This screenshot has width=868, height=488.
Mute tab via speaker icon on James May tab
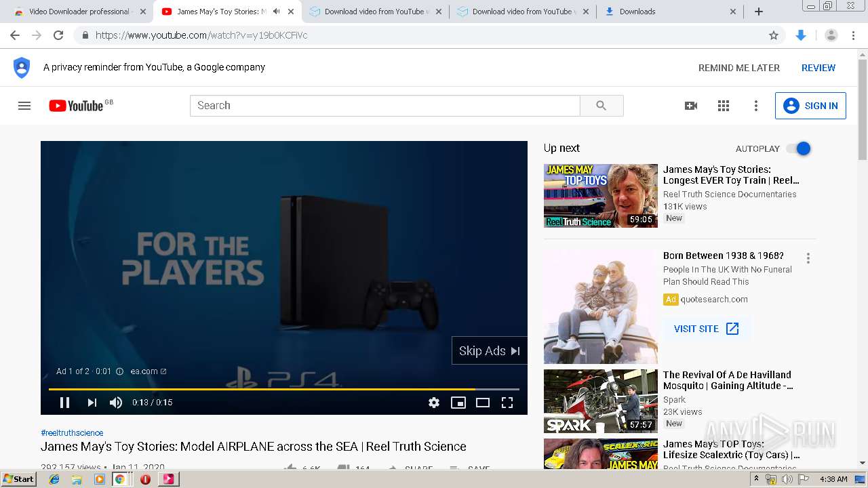pos(276,12)
